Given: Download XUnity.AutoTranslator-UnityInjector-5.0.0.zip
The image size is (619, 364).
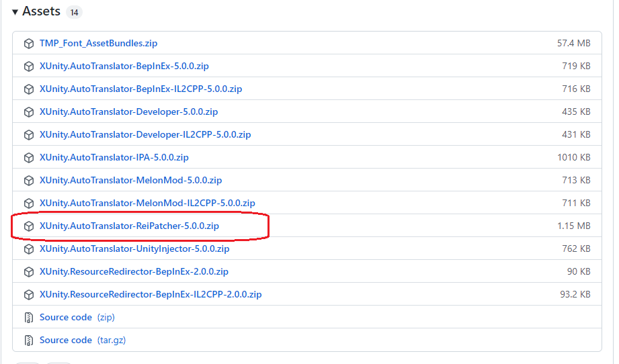Looking at the screenshot, I should (134, 249).
